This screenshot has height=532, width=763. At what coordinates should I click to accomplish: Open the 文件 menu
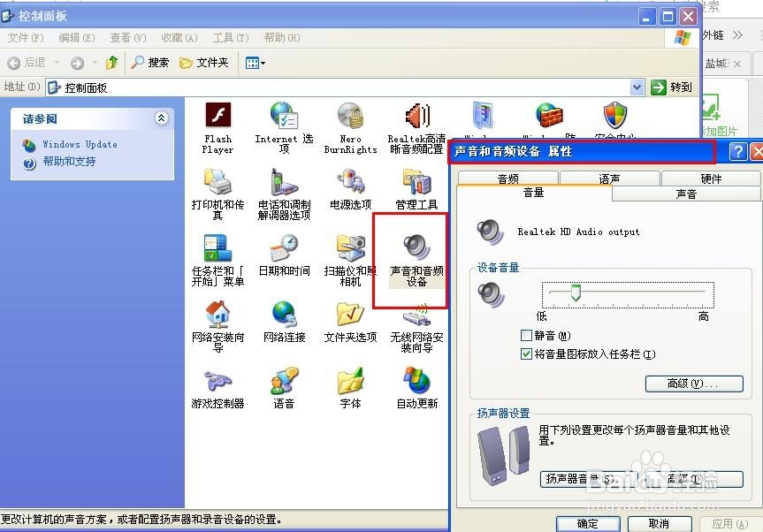[25, 37]
